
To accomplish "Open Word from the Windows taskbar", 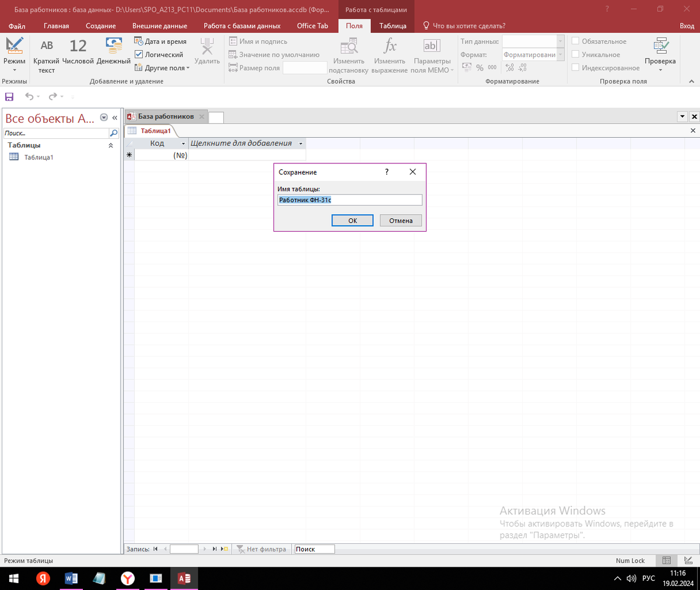I will [x=71, y=578].
